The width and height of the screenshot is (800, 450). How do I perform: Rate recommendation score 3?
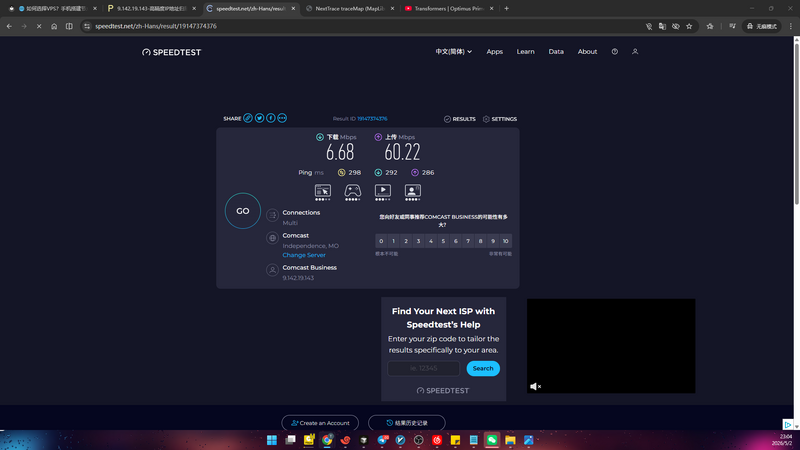418,241
